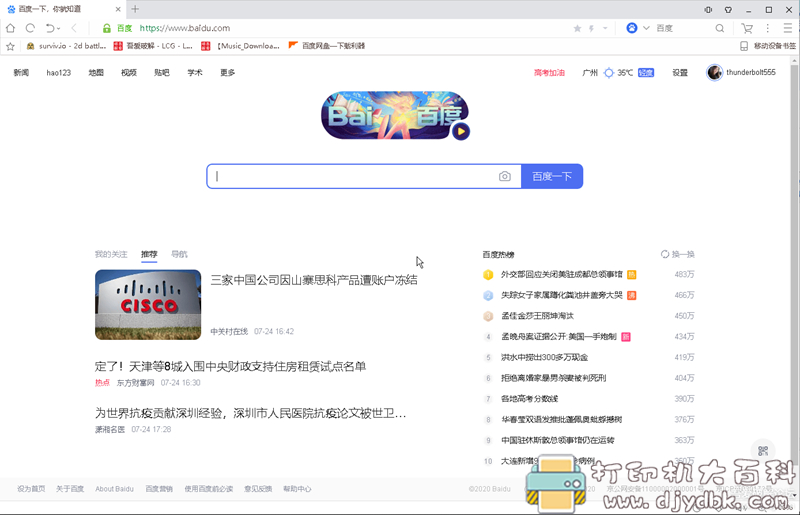Image resolution: width=800 pixels, height=515 pixels.
Task: Click About Baidu footer link
Action: (x=114, y=489)
